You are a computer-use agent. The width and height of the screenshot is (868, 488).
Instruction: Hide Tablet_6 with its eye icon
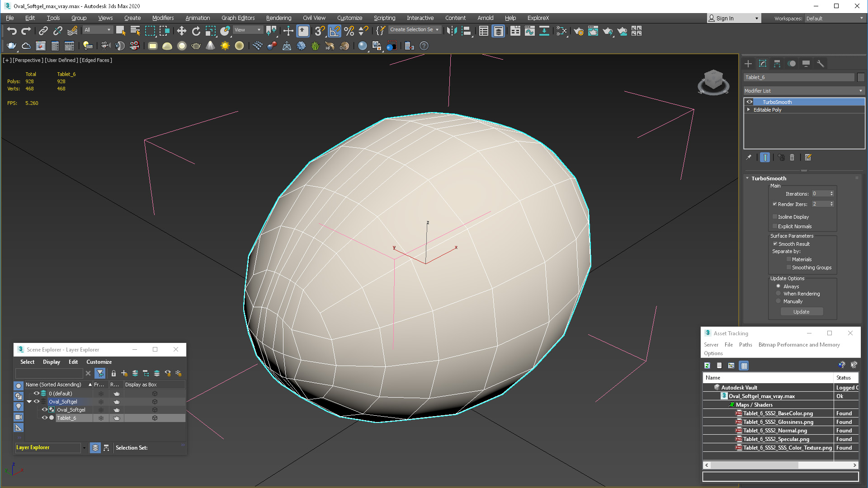coord(44,418)
